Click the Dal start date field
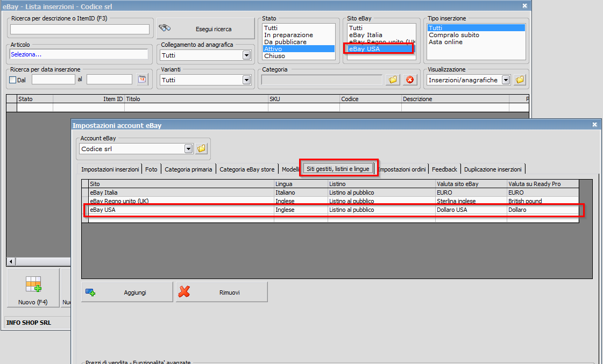 pyautogui.click(x=53, y=80)
